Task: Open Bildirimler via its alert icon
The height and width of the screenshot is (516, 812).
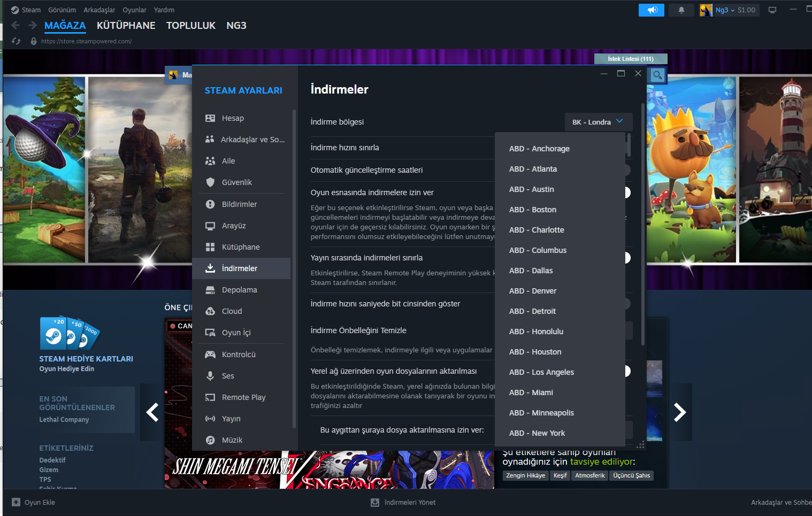Action: pyautogui.click(x=210, y=204)
